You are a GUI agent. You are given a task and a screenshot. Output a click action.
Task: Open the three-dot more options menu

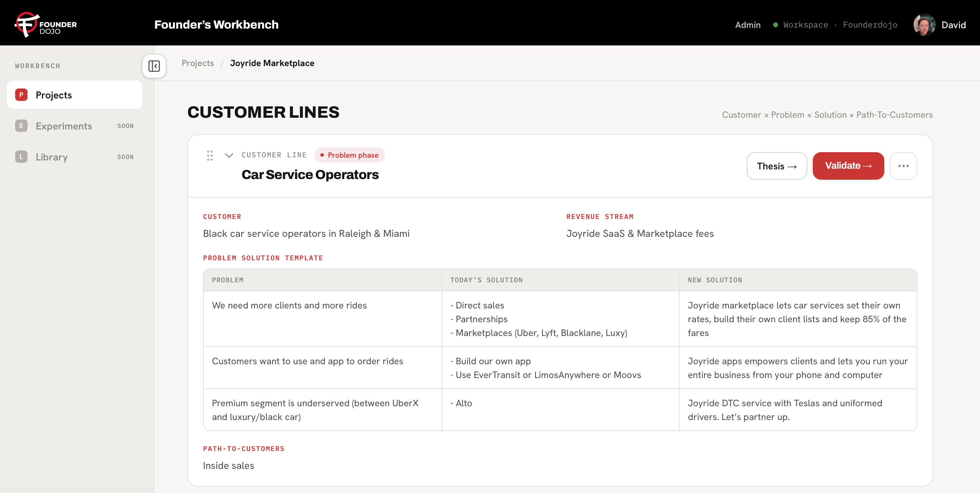[904, 166]
